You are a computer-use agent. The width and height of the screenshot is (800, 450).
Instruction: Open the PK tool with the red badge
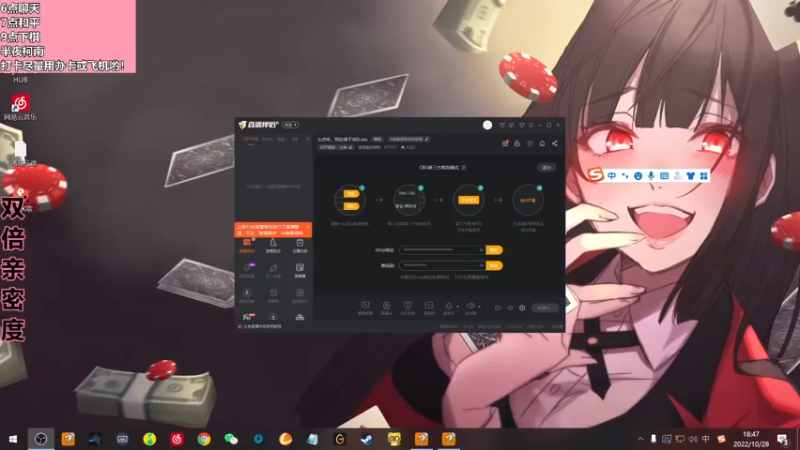[x=247, y=317]
